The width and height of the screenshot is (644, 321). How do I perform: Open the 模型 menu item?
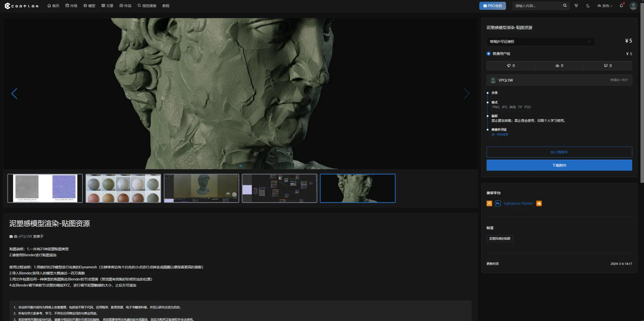90,6
